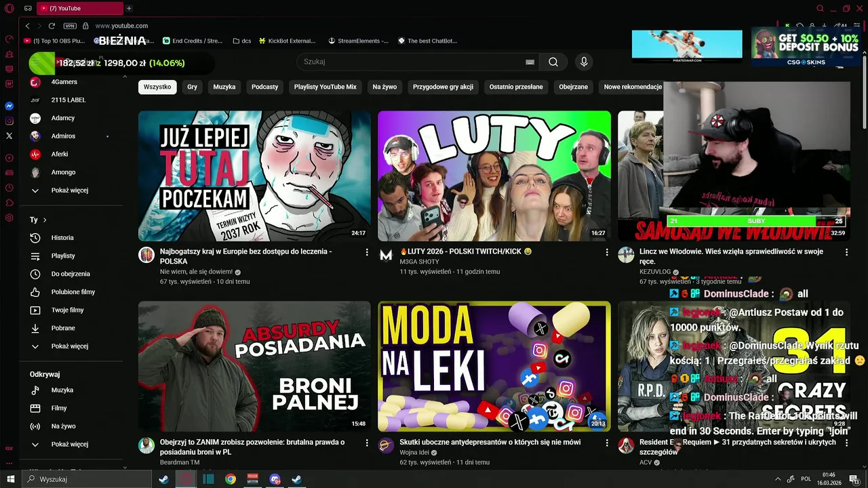Viewport: 868px width, 488px height.
Task: Open the tab search magnifier in the title bar
Action: (x=820, y=8)
